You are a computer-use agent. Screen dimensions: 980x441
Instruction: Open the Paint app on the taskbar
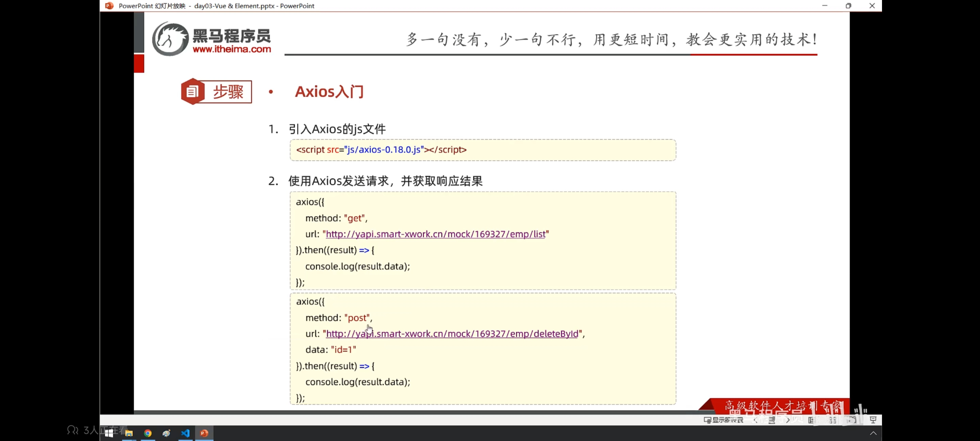pos(166,433)
